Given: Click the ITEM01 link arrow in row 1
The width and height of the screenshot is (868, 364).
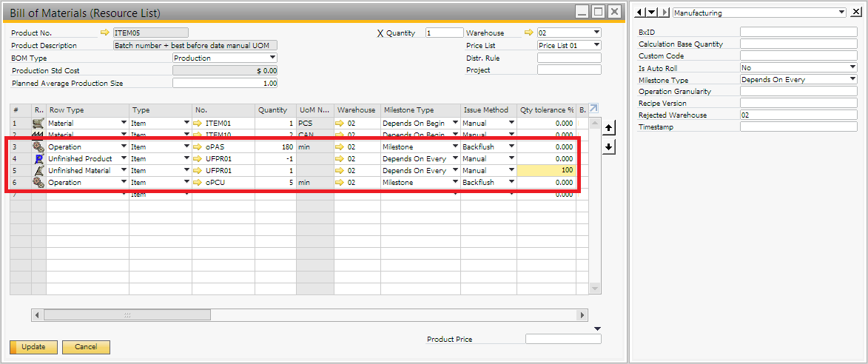Looking at the screenshot, I should 198,124.
